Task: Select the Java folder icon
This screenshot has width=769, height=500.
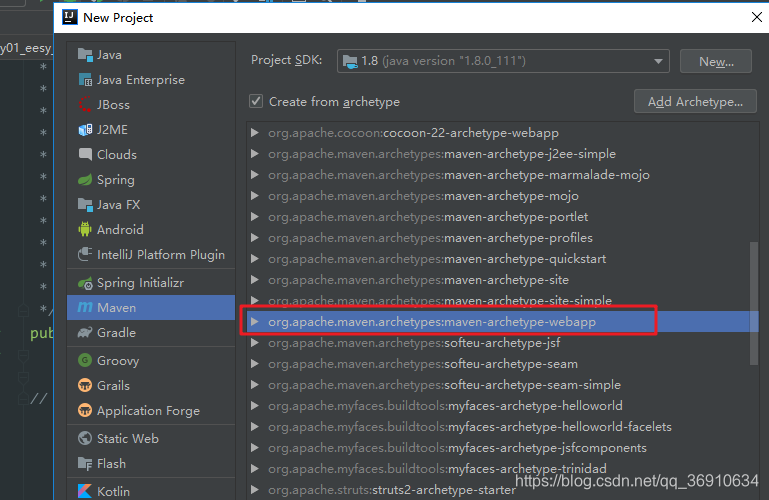Action: (x=85, y=55)
